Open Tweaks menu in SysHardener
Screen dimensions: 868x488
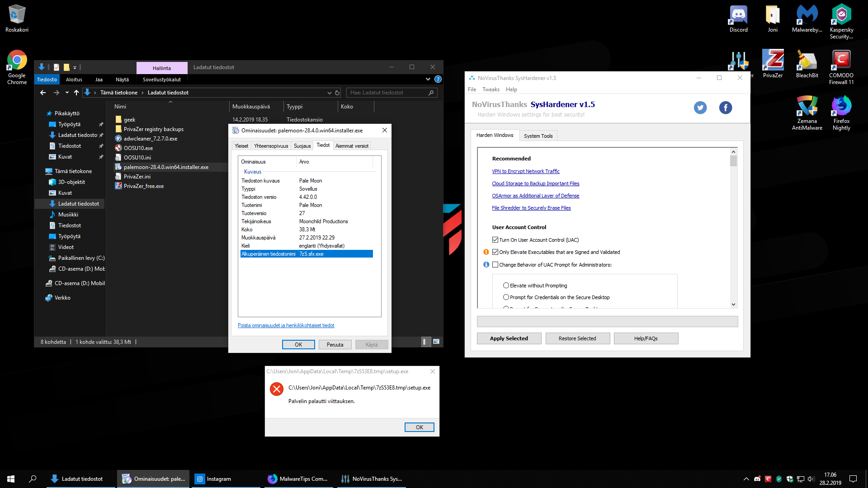click(491, 89)
